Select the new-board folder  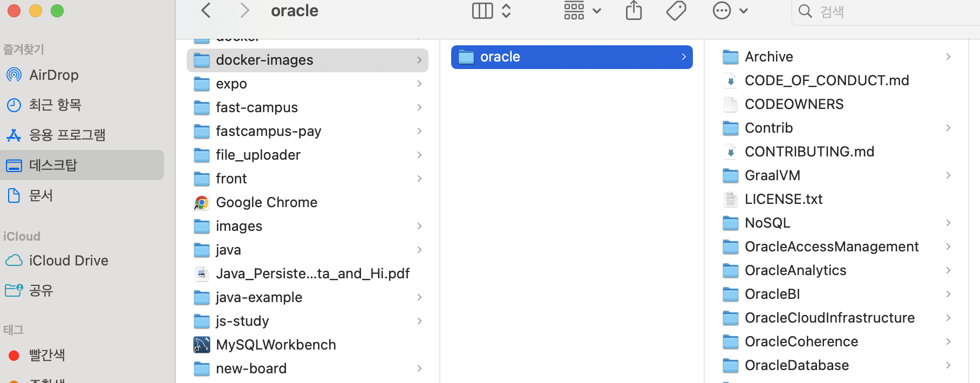308,368
